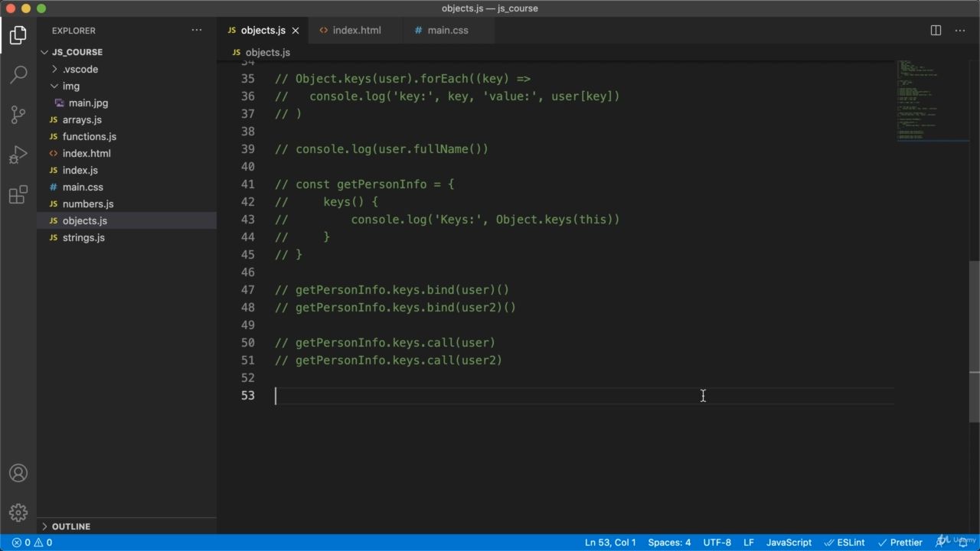The image size is (980, 551).
Task: Click the errors and warnings status indicator
Action: [x=32, y=543]
